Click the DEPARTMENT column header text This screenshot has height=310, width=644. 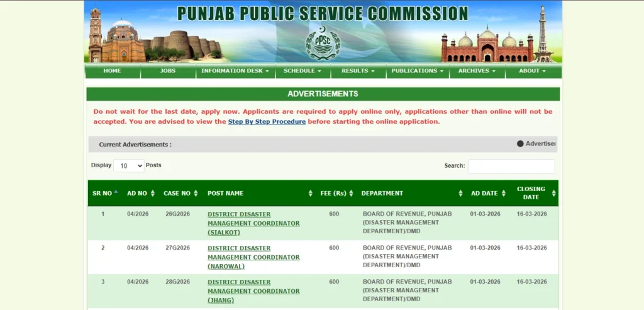(382, 194)
